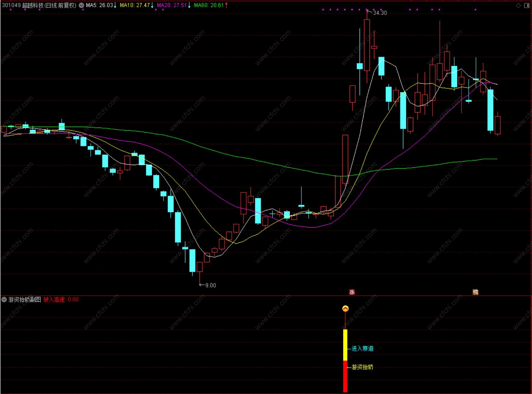The image size is (532, 394).
Task: Click the 榜 leaderboard marker
Action: click(x=475, y=292)
